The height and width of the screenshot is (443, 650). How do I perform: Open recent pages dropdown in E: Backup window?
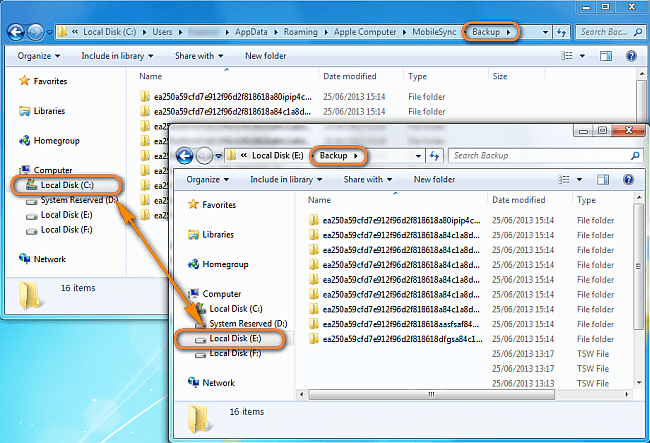[218, 156]
